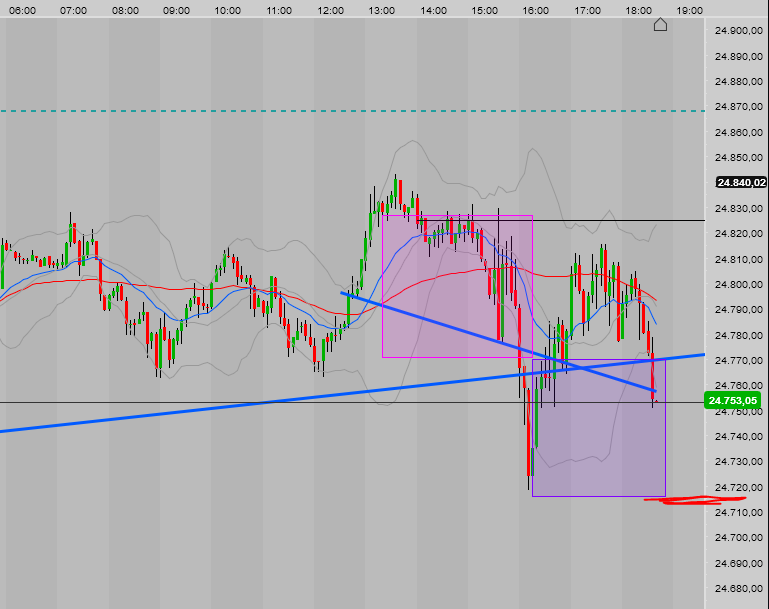This screenshot has width=769, height=609.
Task: Click the 24.780,00 price scale value
Action: point(739,335)
